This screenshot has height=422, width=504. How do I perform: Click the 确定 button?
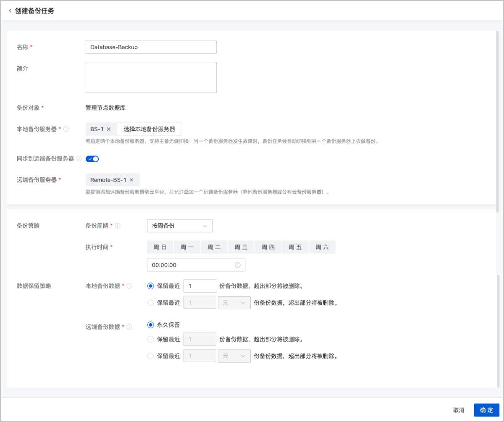[486, 410]
